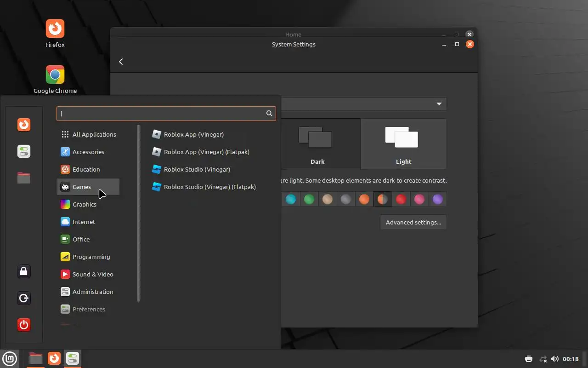The image size is (588, 368).
Task: Pick the green accent color
Action: (x=309, y=199)
